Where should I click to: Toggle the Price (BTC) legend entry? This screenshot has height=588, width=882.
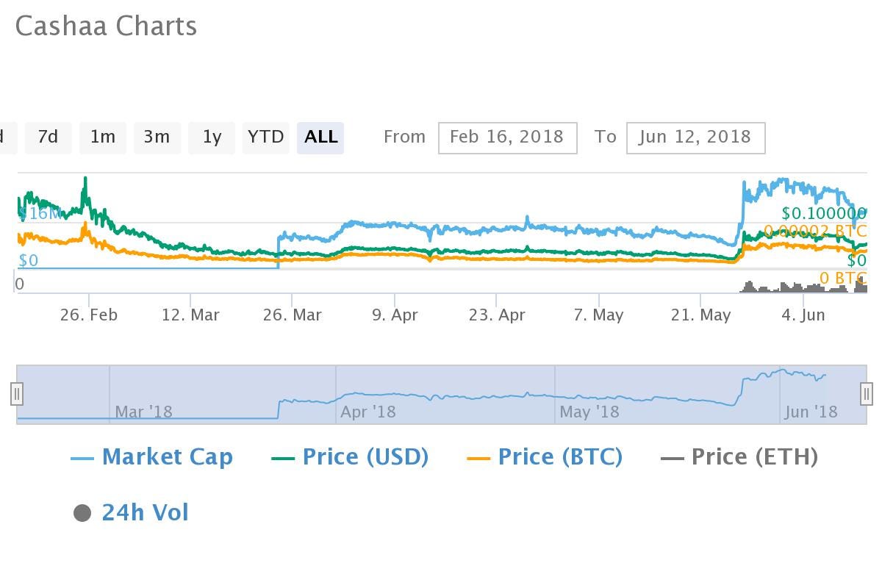[559, 456]
